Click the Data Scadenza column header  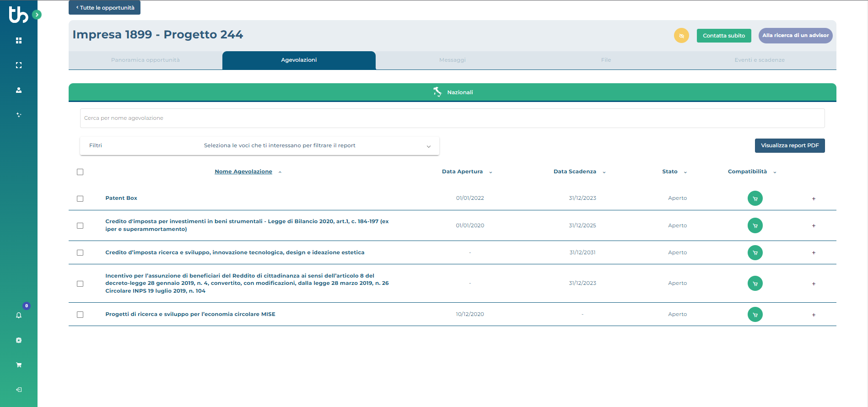tap(575, 172)
